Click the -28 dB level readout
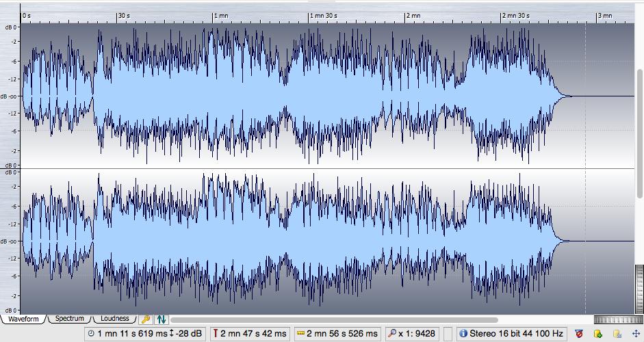Screen dimensions: 644x342 [188, 333]
